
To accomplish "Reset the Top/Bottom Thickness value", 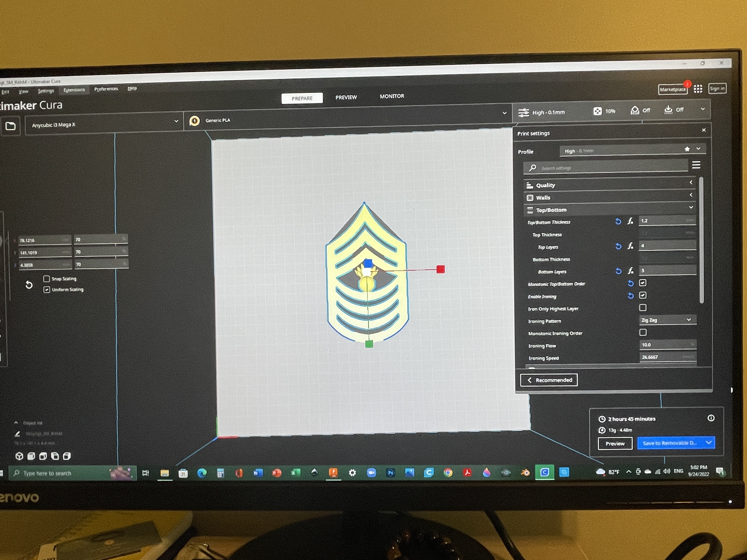I will pyautogui.click(x=618, y=221).
